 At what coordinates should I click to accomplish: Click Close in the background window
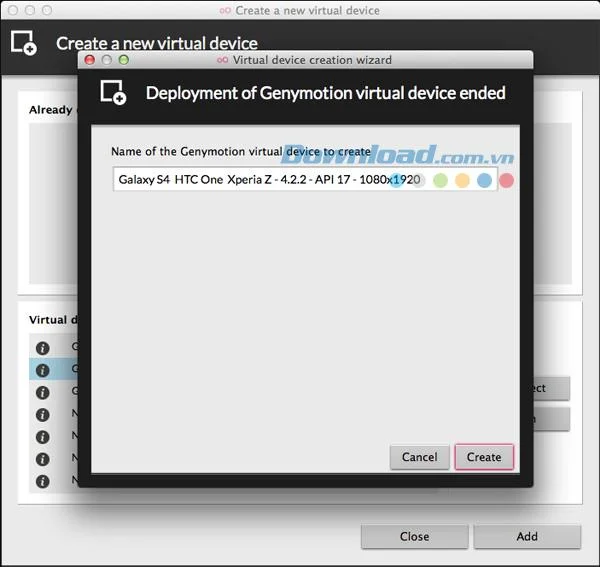[x=414, y=536]
